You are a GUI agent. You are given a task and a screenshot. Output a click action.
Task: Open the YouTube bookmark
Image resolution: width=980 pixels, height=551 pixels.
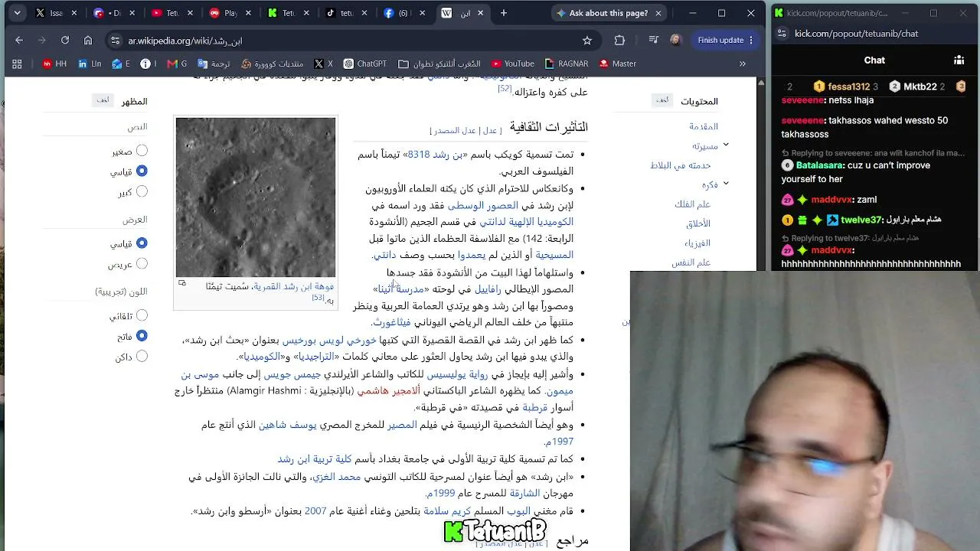click(x=513, y=64)
